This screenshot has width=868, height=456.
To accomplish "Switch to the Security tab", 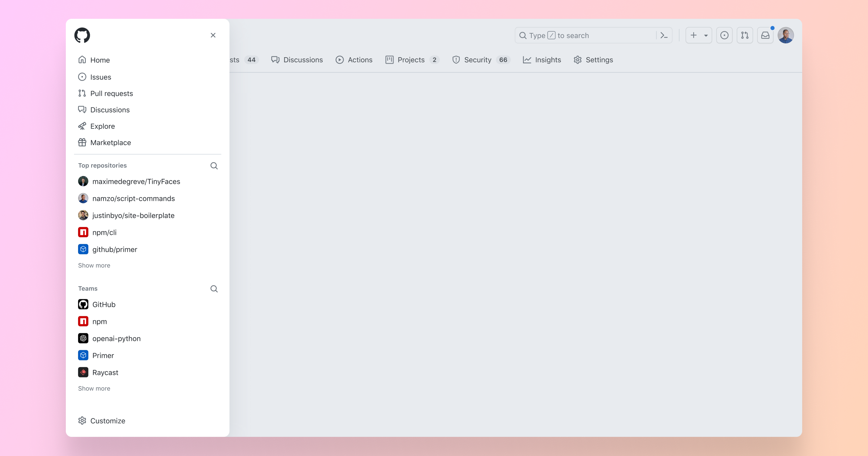I will [477, 60].
